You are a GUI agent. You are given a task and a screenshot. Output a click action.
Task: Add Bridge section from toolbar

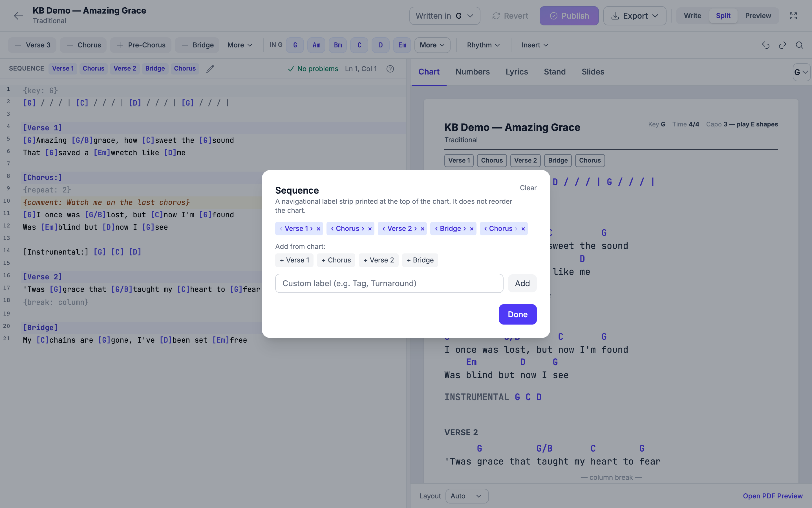click(197, 45)
